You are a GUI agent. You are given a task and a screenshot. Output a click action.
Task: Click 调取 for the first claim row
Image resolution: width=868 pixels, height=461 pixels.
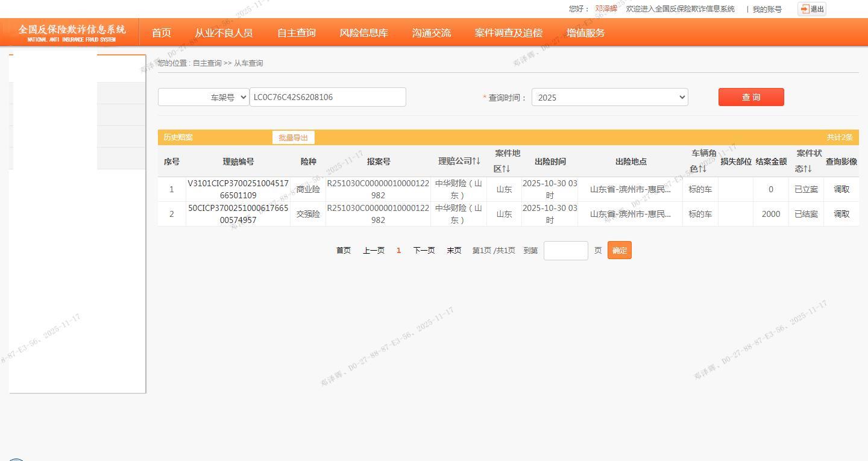(x=841, y=189)
